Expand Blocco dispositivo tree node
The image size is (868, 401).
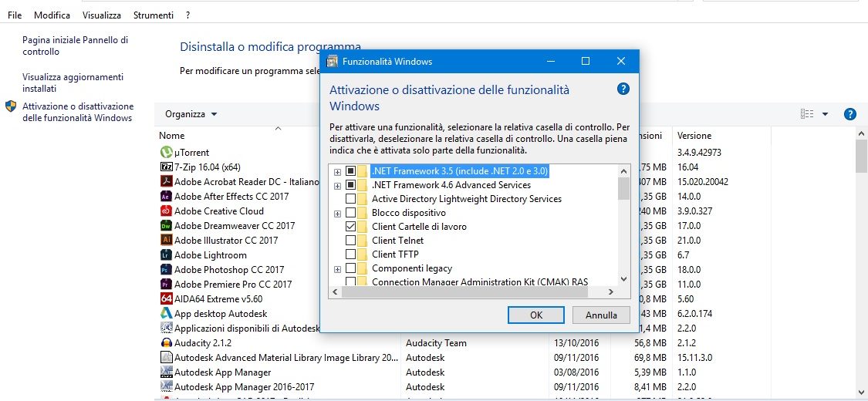(337, 214)
